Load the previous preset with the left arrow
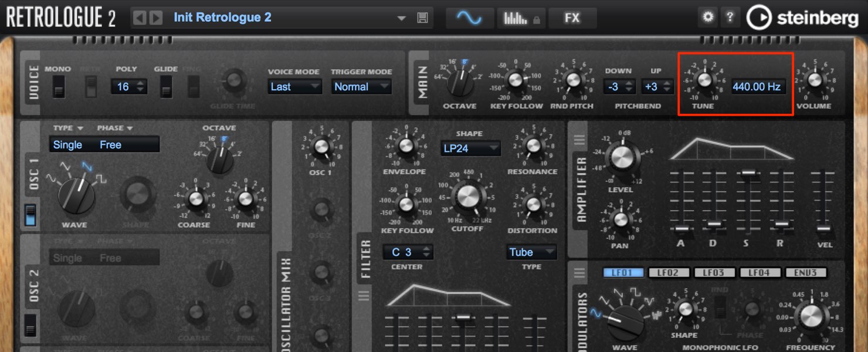868x352 pixels. [x=140, y=18]
